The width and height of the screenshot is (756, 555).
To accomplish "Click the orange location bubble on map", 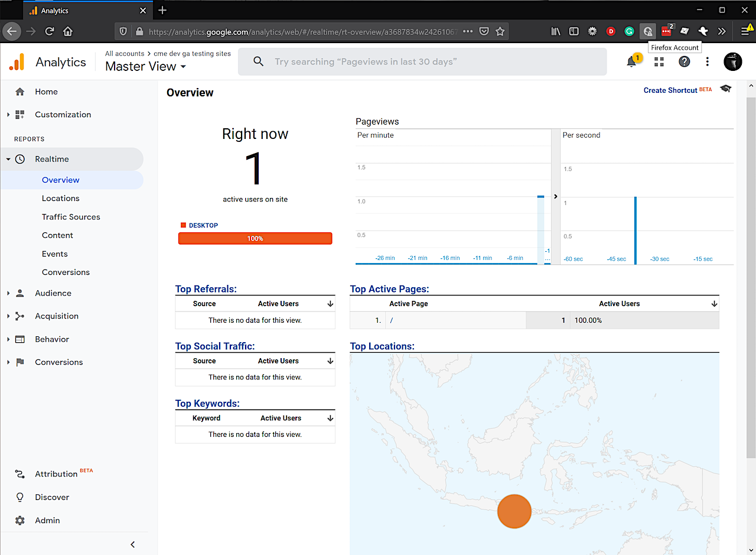I will tap(514, 511).
